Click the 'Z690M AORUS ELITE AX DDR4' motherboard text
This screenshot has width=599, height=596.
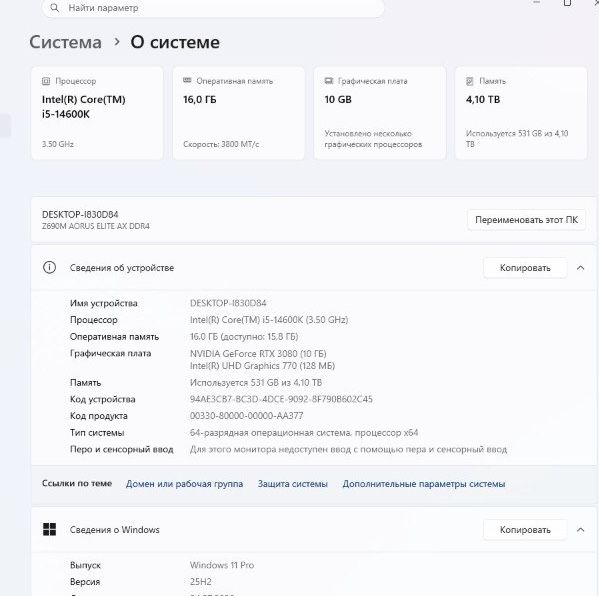[x=96, y=226]
